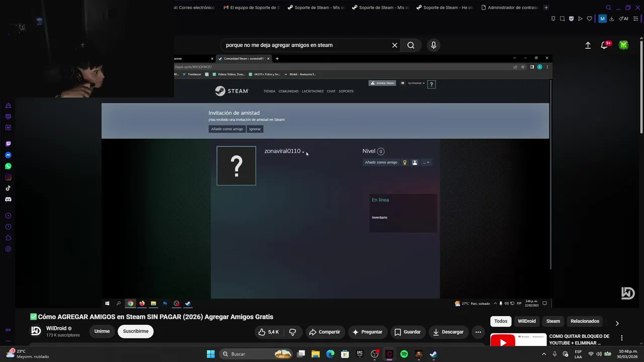The width and height of the screenshot is (644, 362).
Task: Open Aria AI icon in browser toolbar
Action: pos(623,19)
